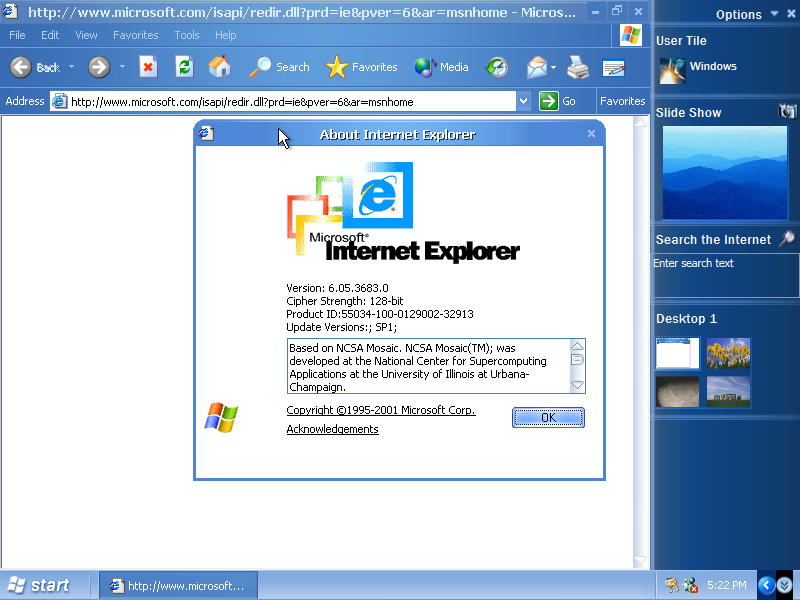800x600 pixels.
Task: Open the Mail envelope toolbar icon
Action: point(537,67)
